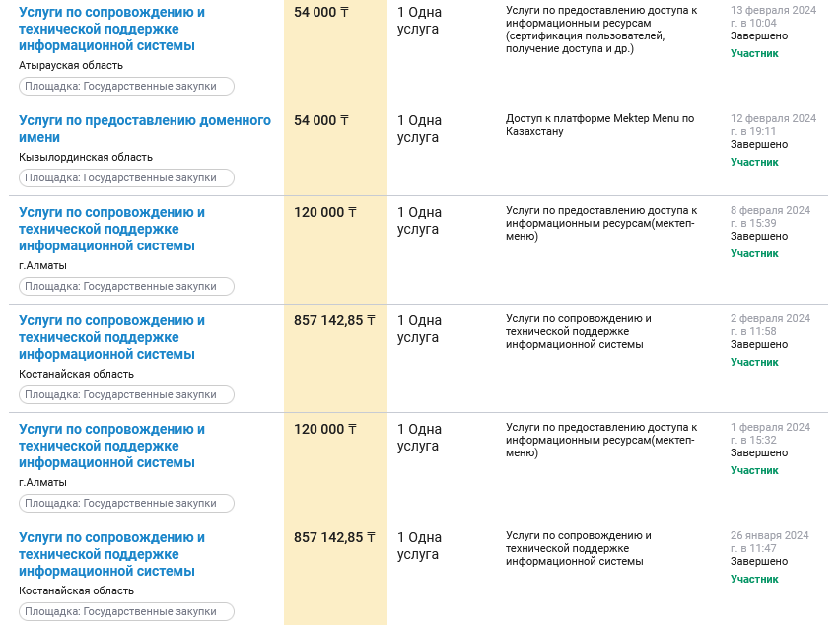Click Площадка tag in 2 февраля Костанайская row
The height and width of the screenshot is (625, 840).
126,395
